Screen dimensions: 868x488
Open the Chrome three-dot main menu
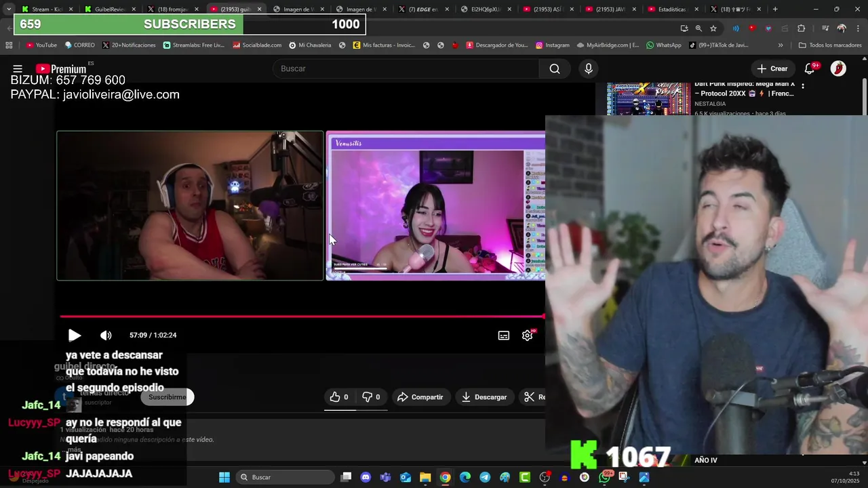[x=859, y=28]
